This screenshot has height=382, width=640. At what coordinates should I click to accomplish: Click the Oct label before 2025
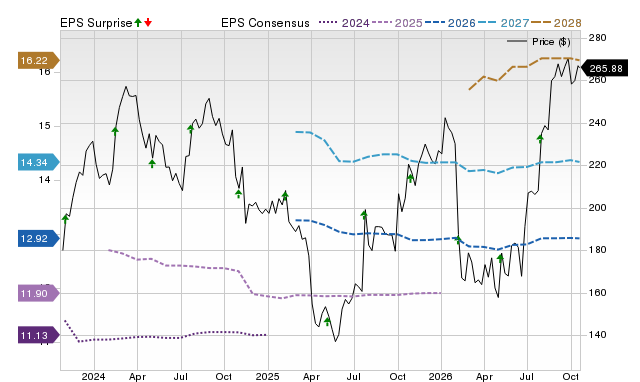pos(224,376)
